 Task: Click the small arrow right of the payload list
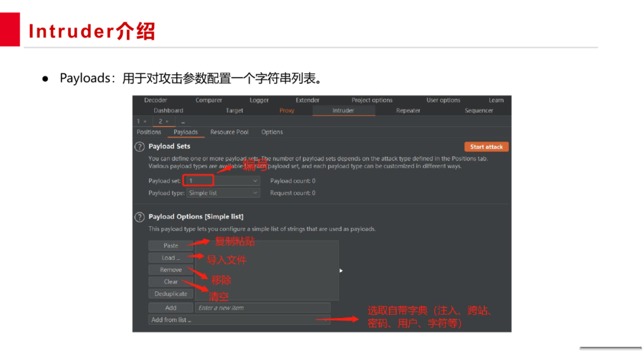(341, 270)
